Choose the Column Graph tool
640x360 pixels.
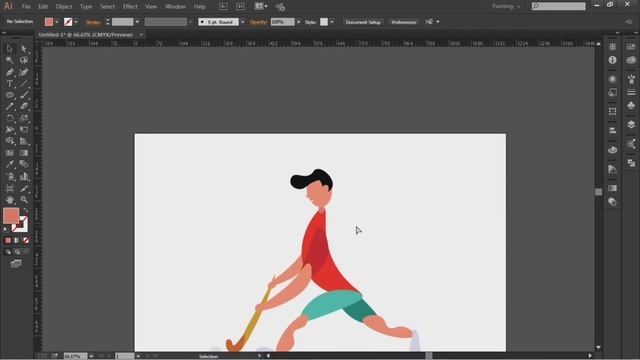[24, 177]
